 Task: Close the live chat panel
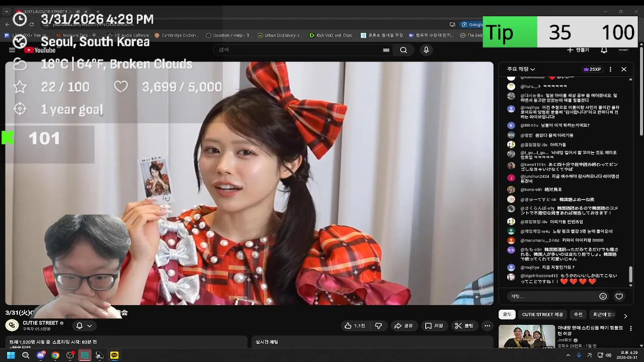tap(624, 69)
